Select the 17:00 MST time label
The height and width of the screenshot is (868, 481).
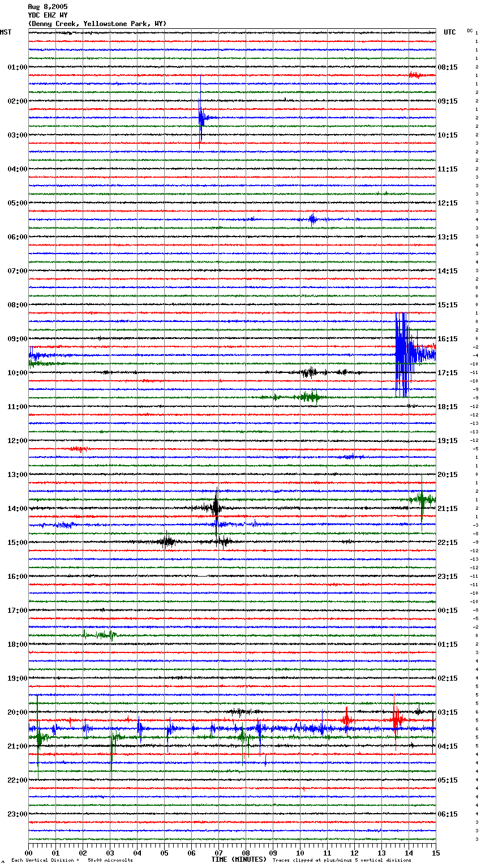(x=18, y=611)
